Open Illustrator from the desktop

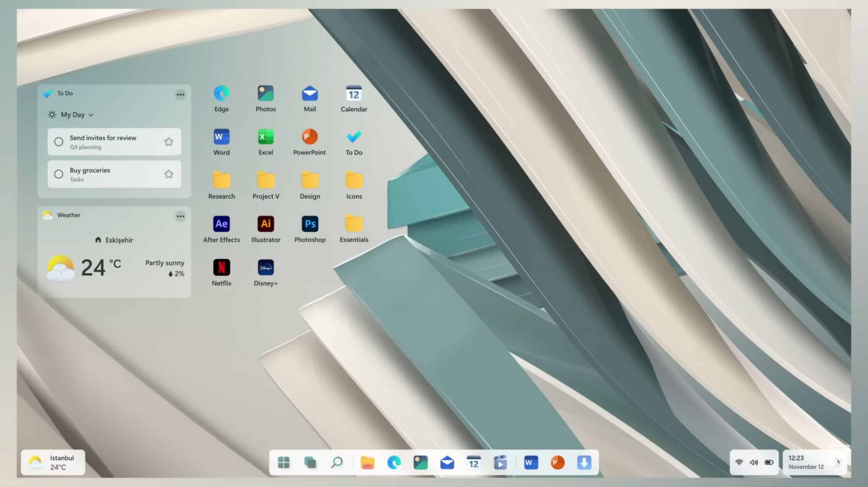coord(266,224)
